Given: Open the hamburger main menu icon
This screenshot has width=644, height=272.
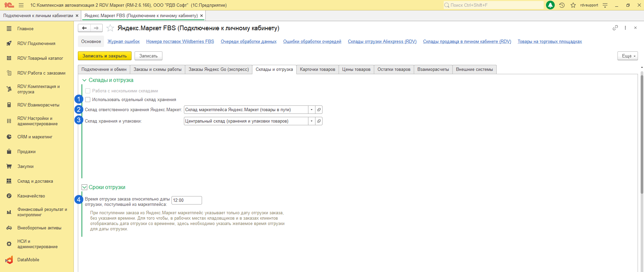Looking at the screenshot, I should [21, 5].
